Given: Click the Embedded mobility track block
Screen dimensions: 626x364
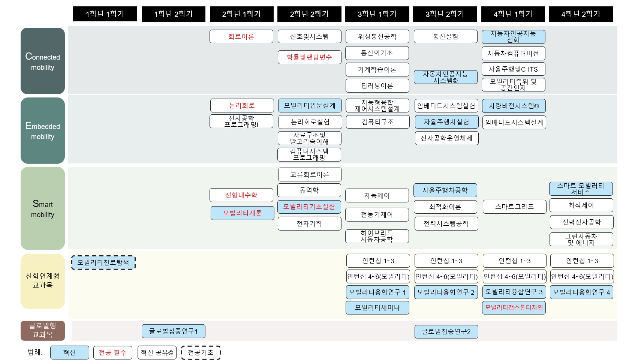Looking at the screenshot, I should pos(43,131).
